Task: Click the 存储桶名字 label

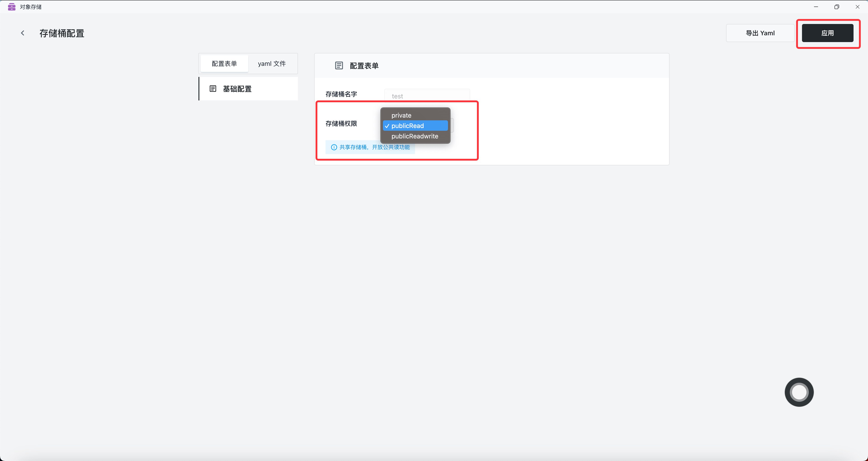Action: coord(341,94)
